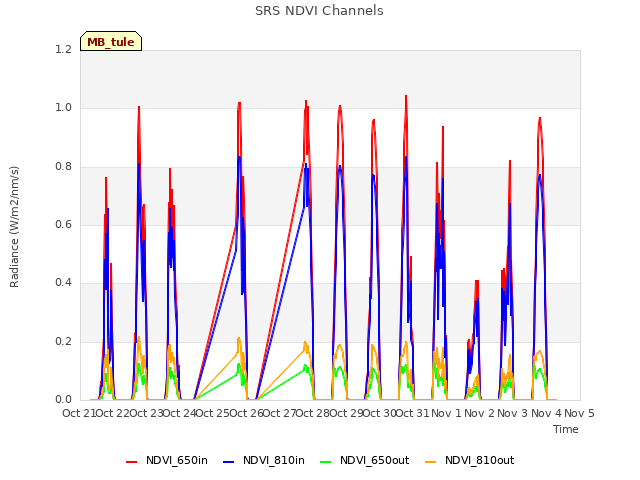Select the NDVI_650out legend entry
Viewport: 640px width, 480px height.
click(364, 461)
